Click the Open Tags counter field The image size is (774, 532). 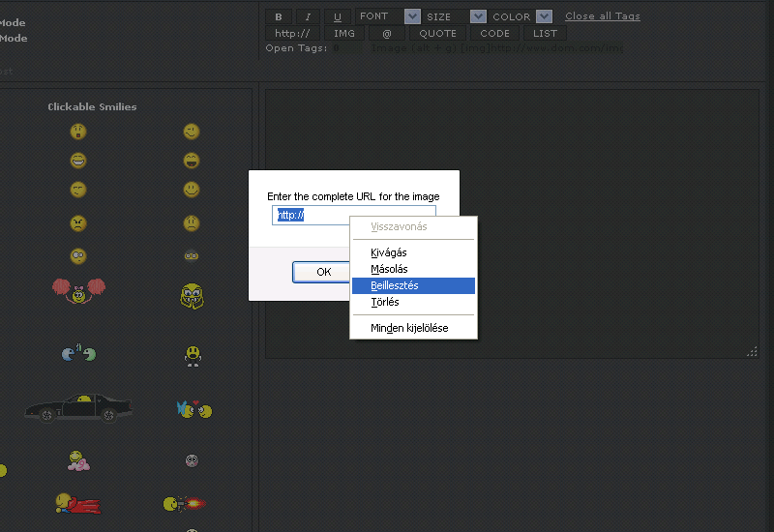coord(347,48)
